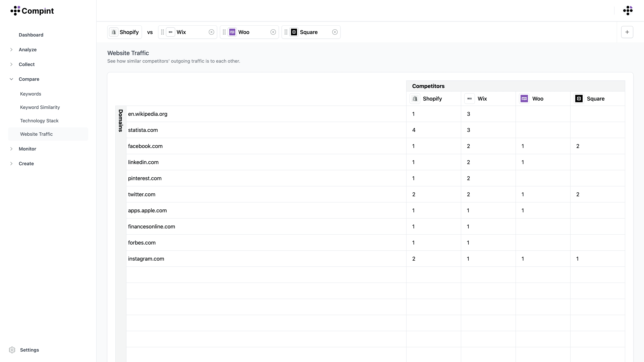This screenshot has width=644, height=362.
Task: Click the remove icon next to Square
Action: click(335, 32)
